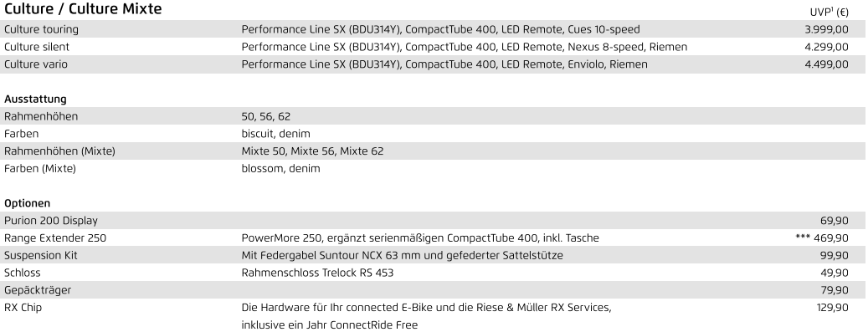The image size is (868, 332).
Task: Click the Gepäckträger price 79,90
Action: (835, 290)
